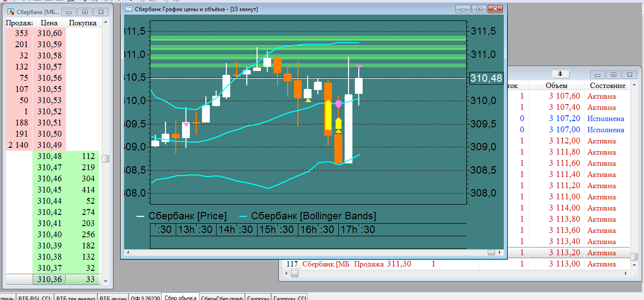Maximize the Сбербанк chart window
The image size is (644, 300).
(479, 9)
